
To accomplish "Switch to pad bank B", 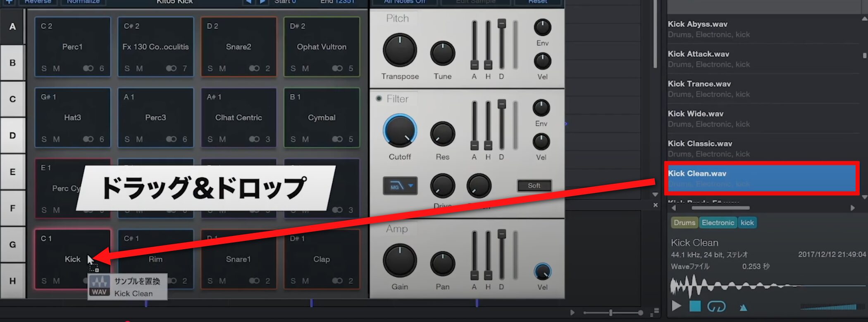I will (12, 63).
